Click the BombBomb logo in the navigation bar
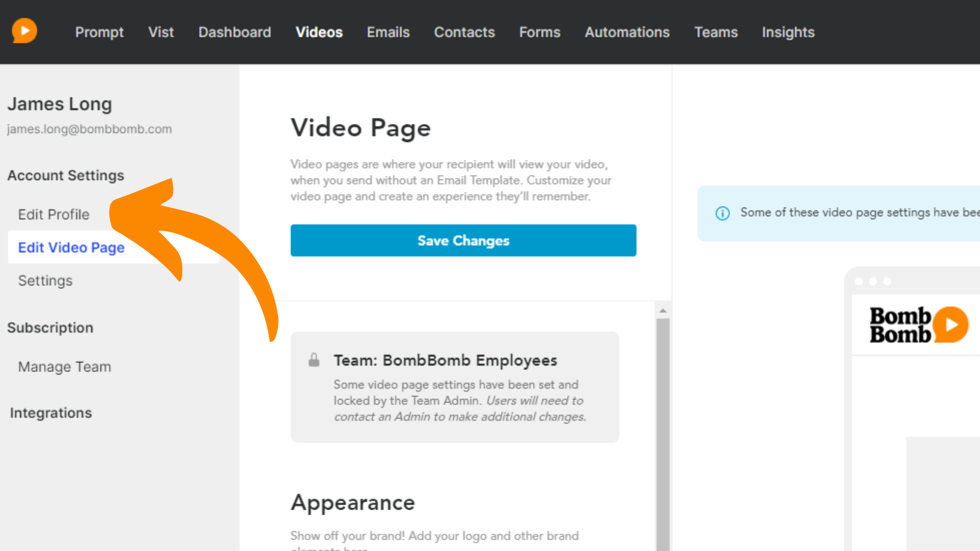This screenshot has height=551, width=980. coord(24,31)
